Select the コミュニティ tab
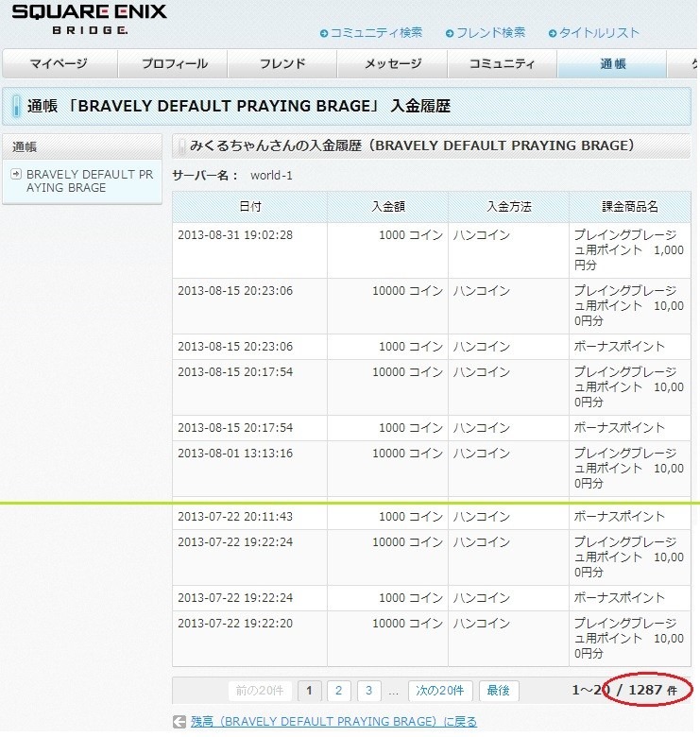Image resolution: width=700 pixels, height=737 pixels. pyautogui.click(x=503, y=64)
